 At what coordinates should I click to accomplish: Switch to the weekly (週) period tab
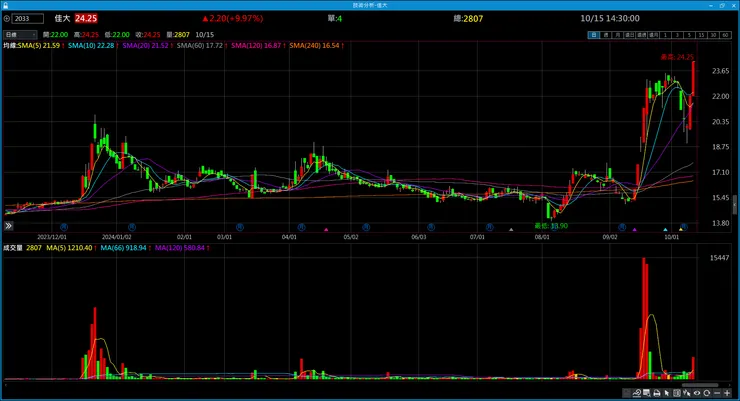[606, 35]
